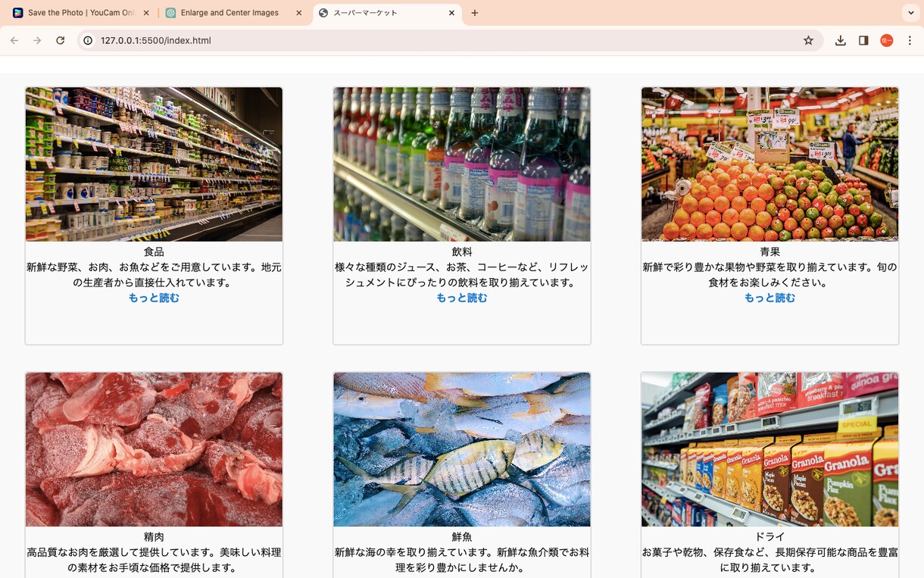924x578 pixels.
Task: Click description starting 新鮮な野菜、お肉
Action: coord(154,275)
